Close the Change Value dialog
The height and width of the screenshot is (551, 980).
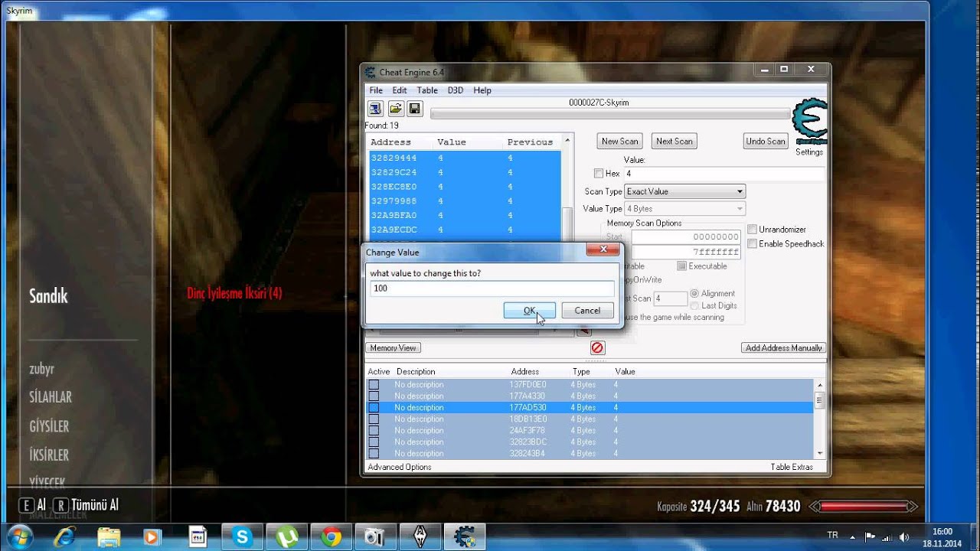coord(603,249)
